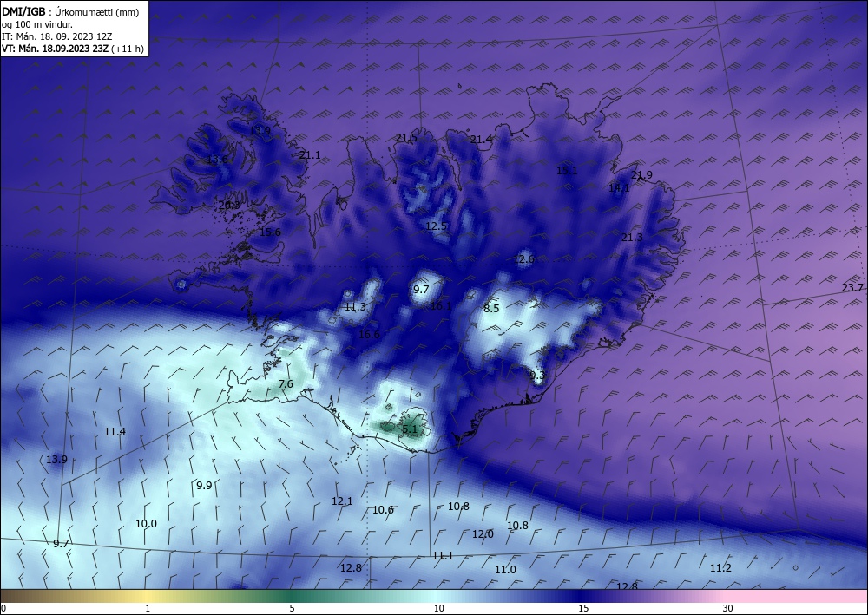Viewport: 868px width, 615px height.
Task: Click the 'og 100 m vindur.' legend line
Action: 37,24
